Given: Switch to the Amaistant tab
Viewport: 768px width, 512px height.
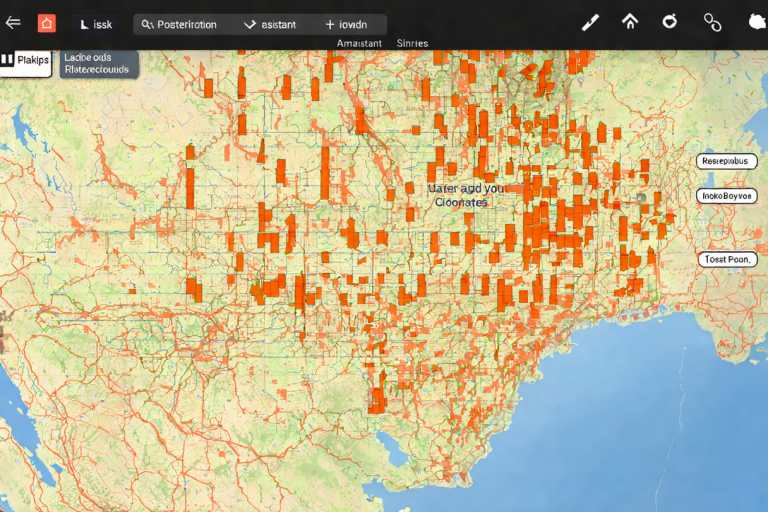Looking at the screenshot, I should point(360,43).
